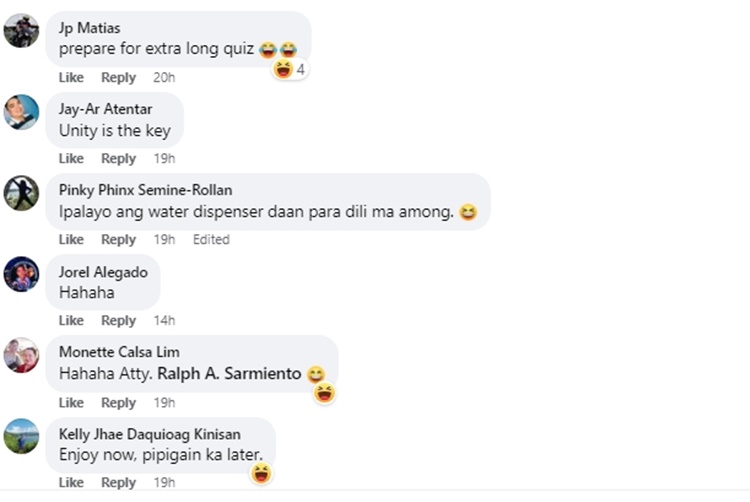Like Monette Calsa Lim's comment
This screenshot has height=502, width=750.
coord(71,403)
